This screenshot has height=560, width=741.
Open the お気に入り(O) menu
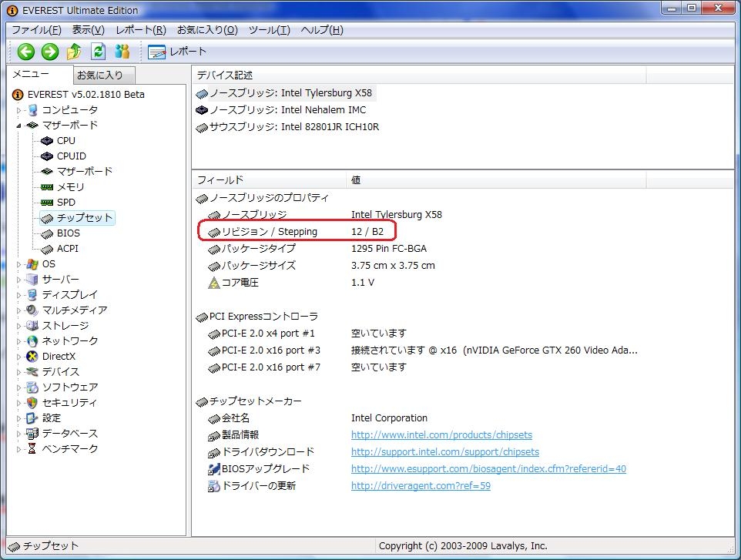tap(207, 30)
